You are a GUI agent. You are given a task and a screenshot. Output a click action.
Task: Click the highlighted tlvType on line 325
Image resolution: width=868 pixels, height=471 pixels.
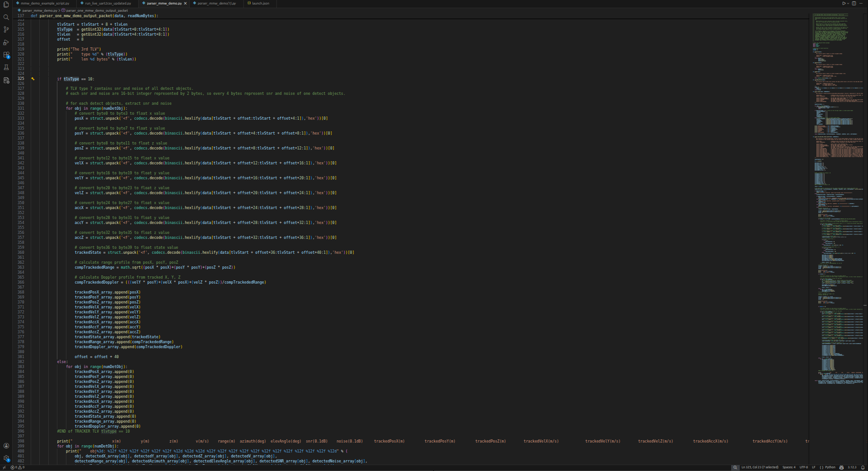(71, 79)
